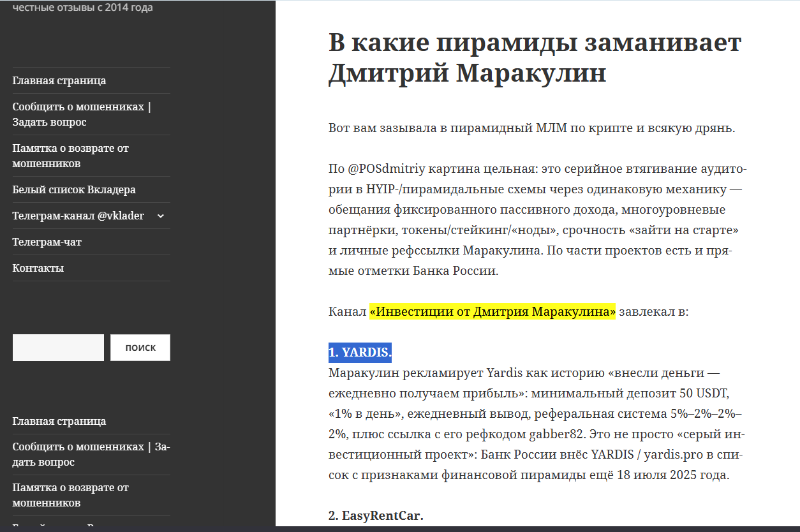Click the sidebar search input field
Viewport: 800px width, 532px height.
(x=58, y=348)
